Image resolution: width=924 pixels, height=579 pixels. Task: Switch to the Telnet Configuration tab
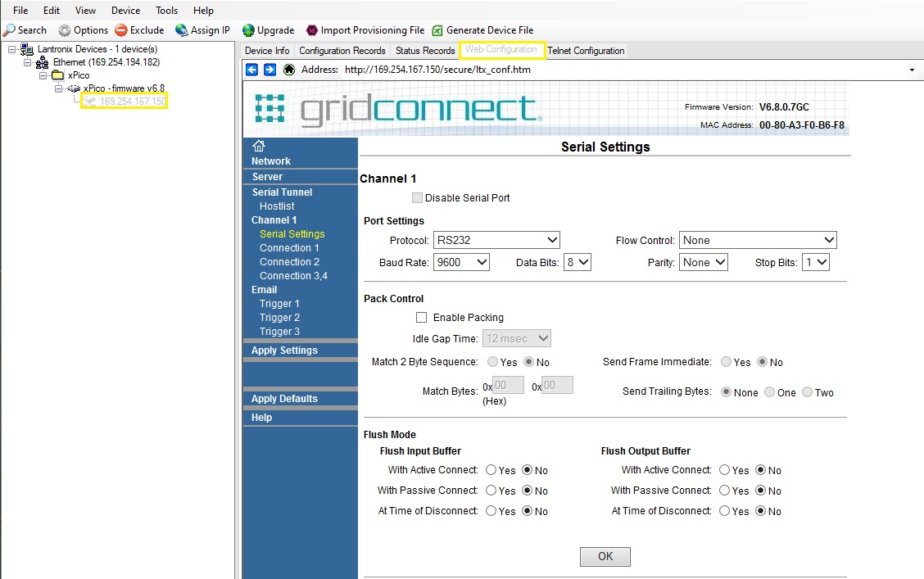click(586, 50)
